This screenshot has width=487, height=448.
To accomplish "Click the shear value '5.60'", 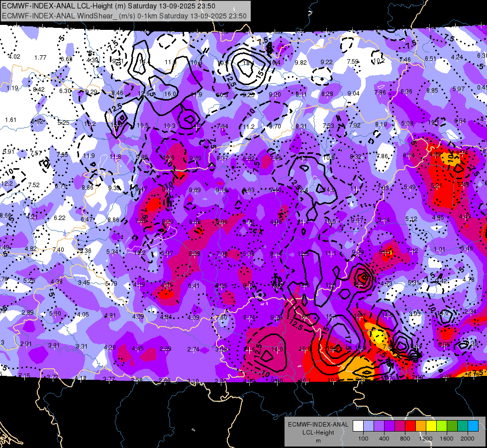I will (55, 313).
